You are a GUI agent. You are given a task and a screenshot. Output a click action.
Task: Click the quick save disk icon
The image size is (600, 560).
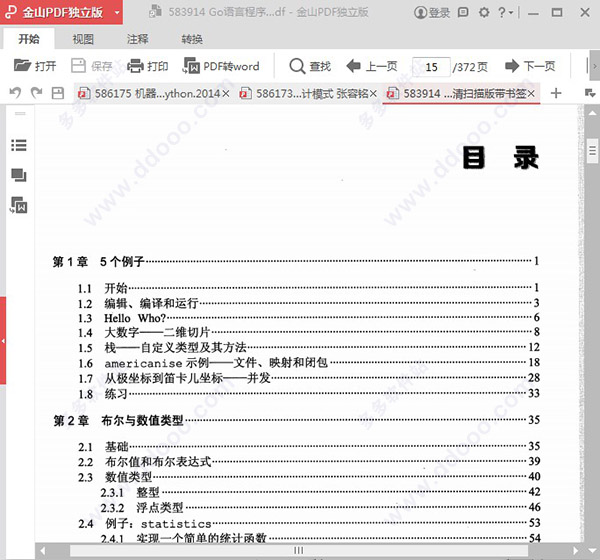tap(58, 93)
